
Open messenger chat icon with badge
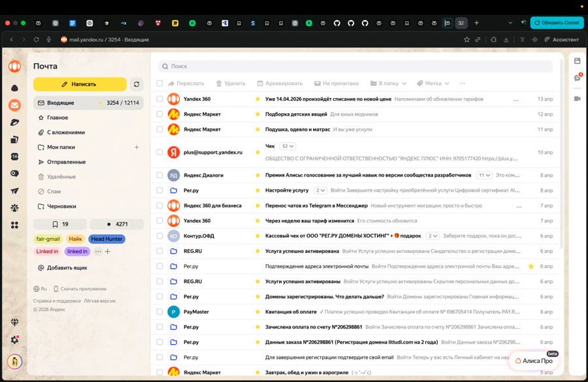(x=577, y=78)
